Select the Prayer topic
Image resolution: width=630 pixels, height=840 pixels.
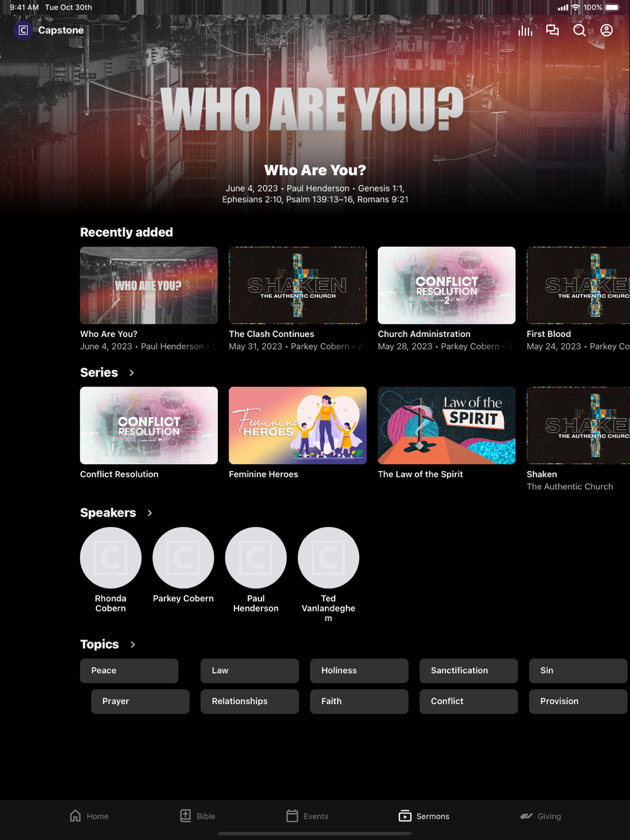140,701
